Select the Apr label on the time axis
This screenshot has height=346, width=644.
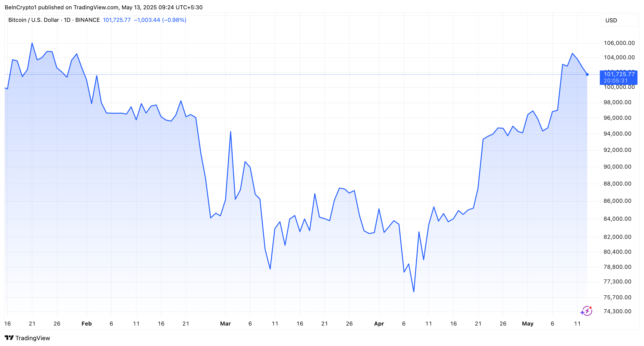click(379, 323)
